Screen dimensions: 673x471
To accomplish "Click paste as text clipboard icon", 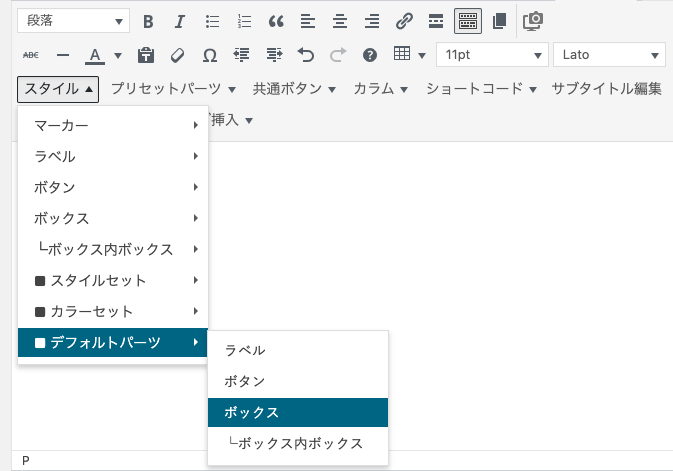I will tap(146, 55).
